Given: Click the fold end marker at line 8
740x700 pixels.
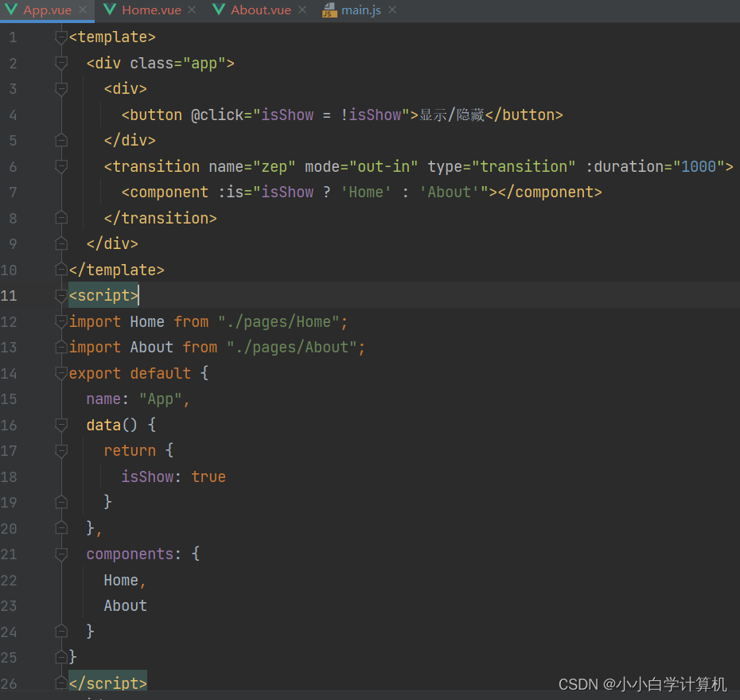Looking at the screenshot, I should pos(61,218).
